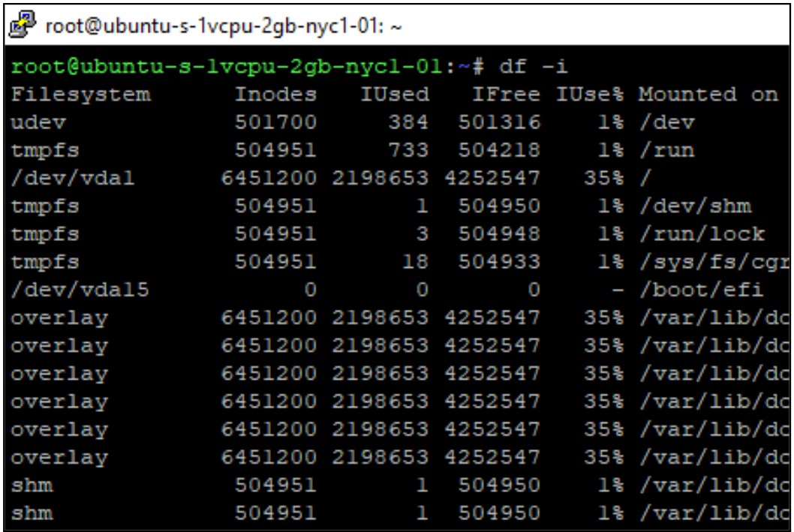Click the IFree value 504933

pos(498,261)
